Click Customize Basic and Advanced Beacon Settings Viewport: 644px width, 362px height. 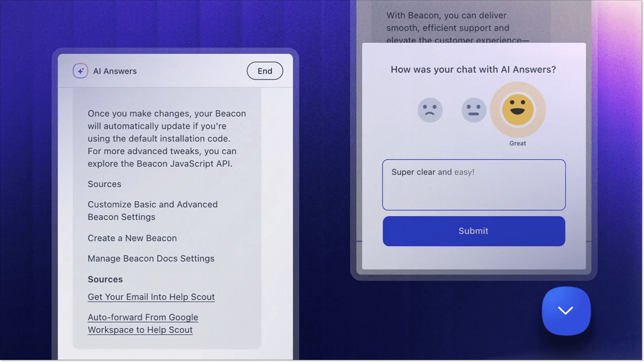pos(153,211)
